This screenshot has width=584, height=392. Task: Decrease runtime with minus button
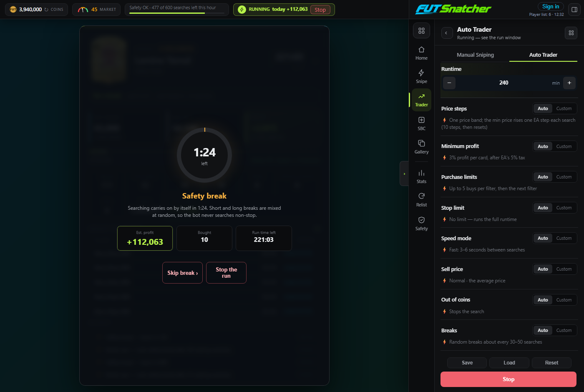(449, 83)
